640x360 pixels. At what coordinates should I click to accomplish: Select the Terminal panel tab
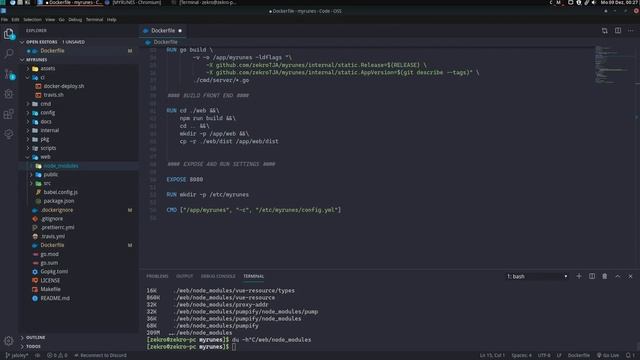coord(253,276)
